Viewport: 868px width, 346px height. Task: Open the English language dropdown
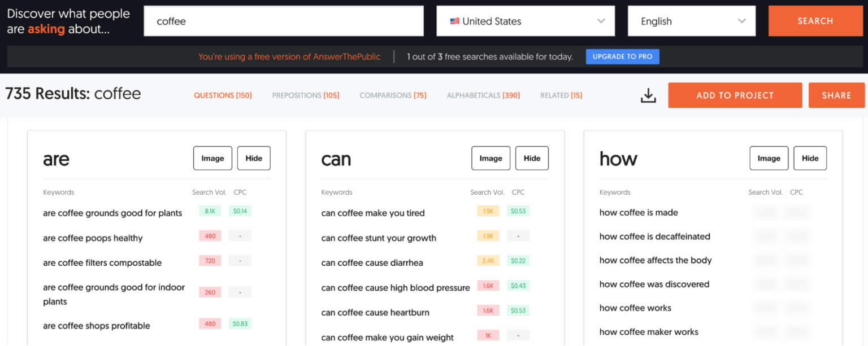(691, 21)
